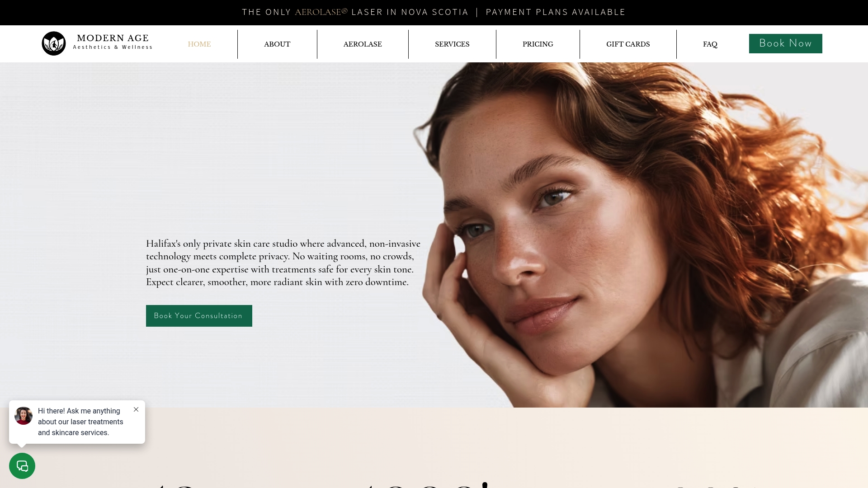Click Book Your Consultation button
The height and width of the screenshot is (488, 868).
click(x=199, y=316)
